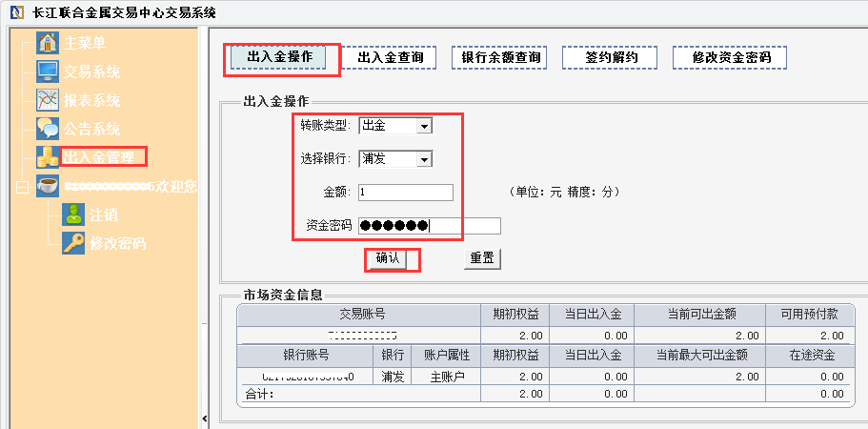The height and width of the screenshot is (429, 868).
Task: Click the announcement system chat bubble icon
Action: point(48,128)
